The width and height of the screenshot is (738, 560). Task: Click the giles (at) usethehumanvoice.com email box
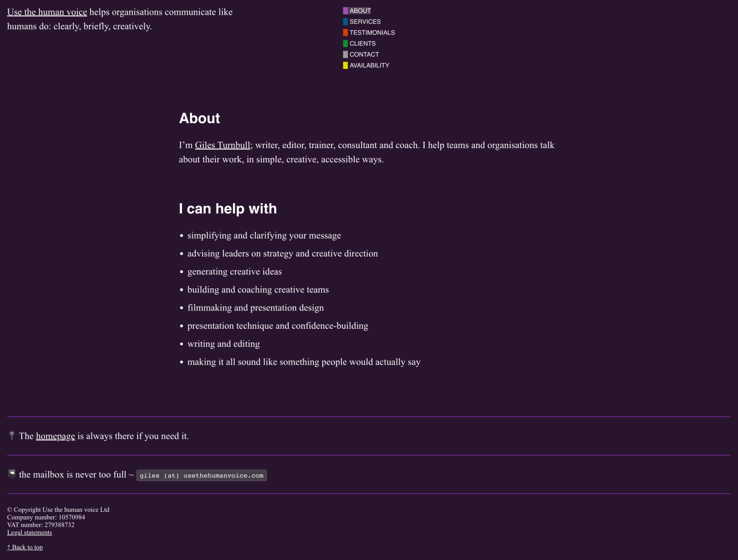pyautogui.click(x=201, y=475)
